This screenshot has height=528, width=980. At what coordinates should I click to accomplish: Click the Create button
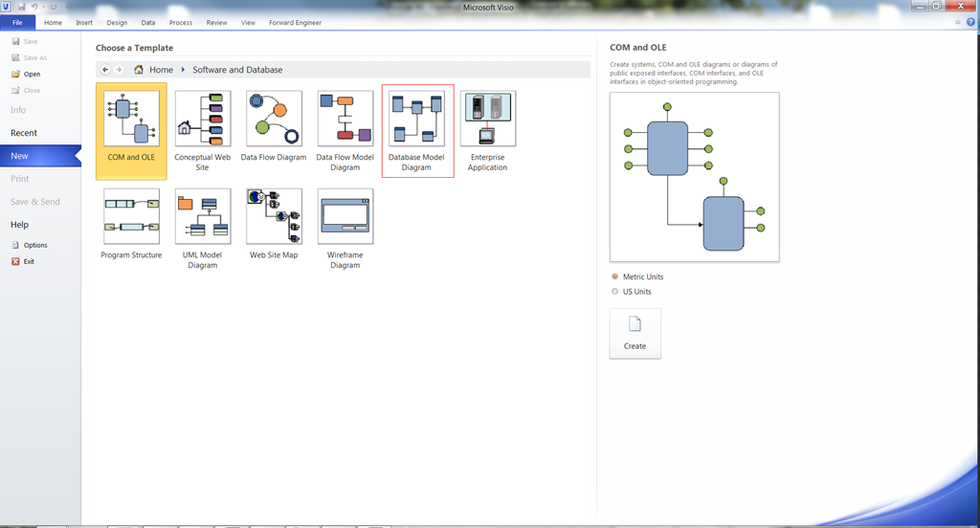[x=635, y=333]
